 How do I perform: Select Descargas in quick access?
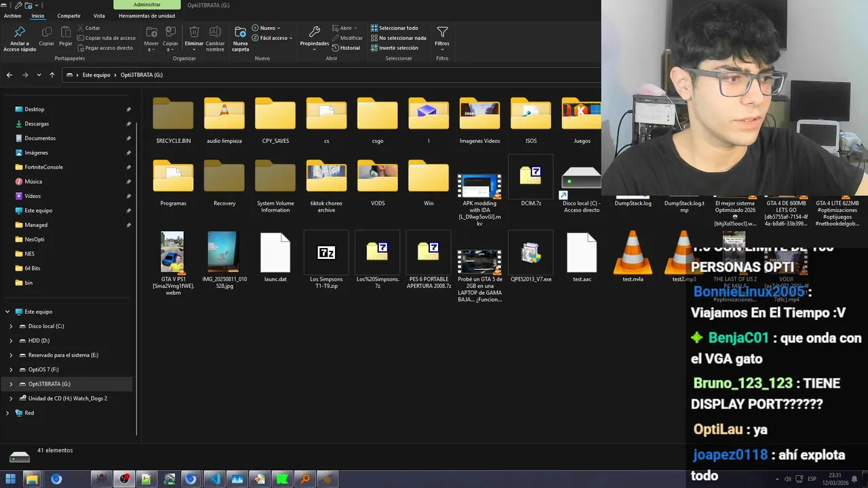click(37, 123)
